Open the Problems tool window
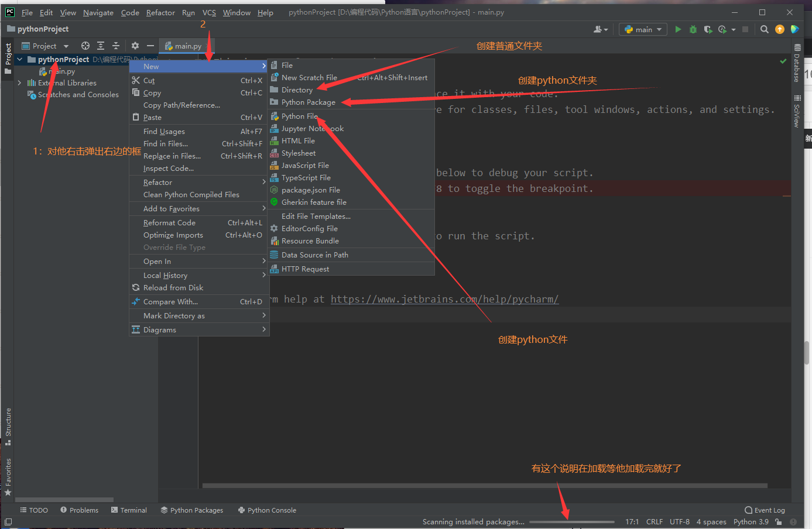Viewport: 812px width, 529px height. 79,510
